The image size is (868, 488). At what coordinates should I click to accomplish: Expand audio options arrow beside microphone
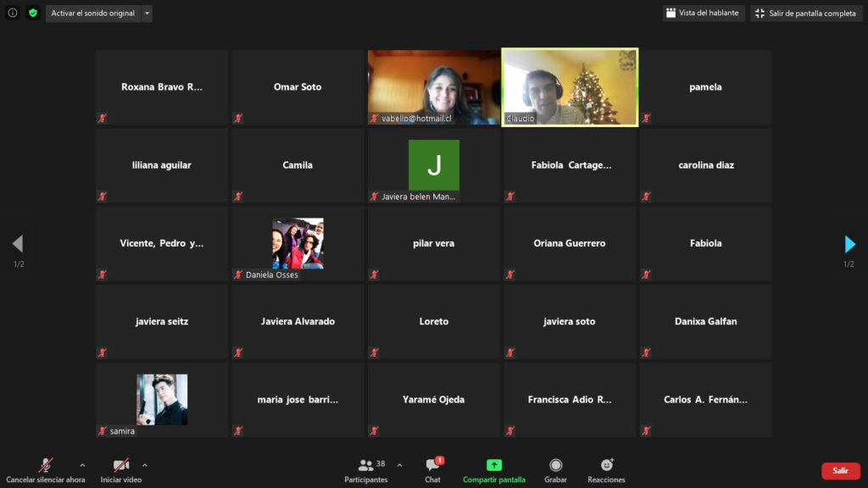[x=82, y=465]
